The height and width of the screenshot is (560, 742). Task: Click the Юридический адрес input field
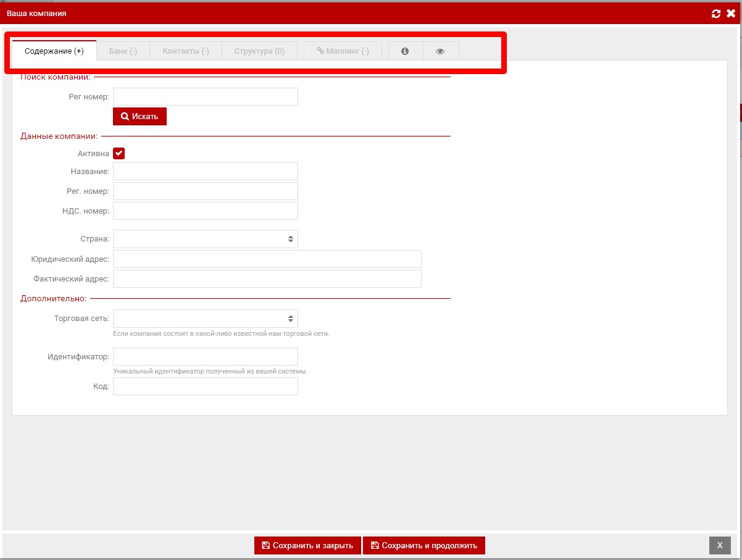coord(267,259)
